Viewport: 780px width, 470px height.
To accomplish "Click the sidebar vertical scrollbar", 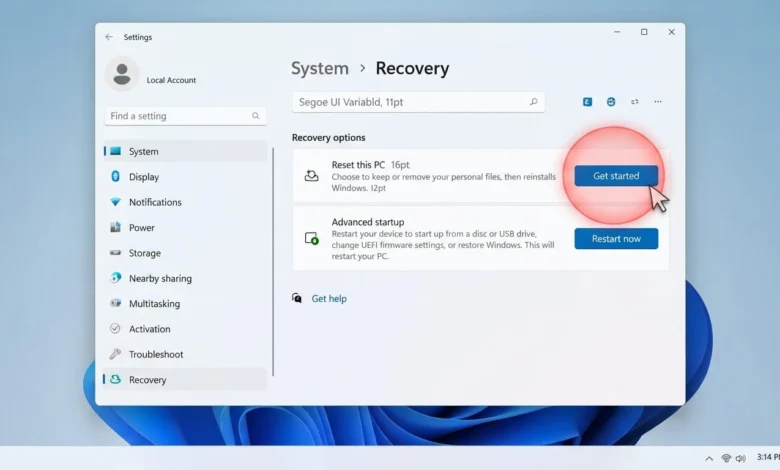I will 273,261.
